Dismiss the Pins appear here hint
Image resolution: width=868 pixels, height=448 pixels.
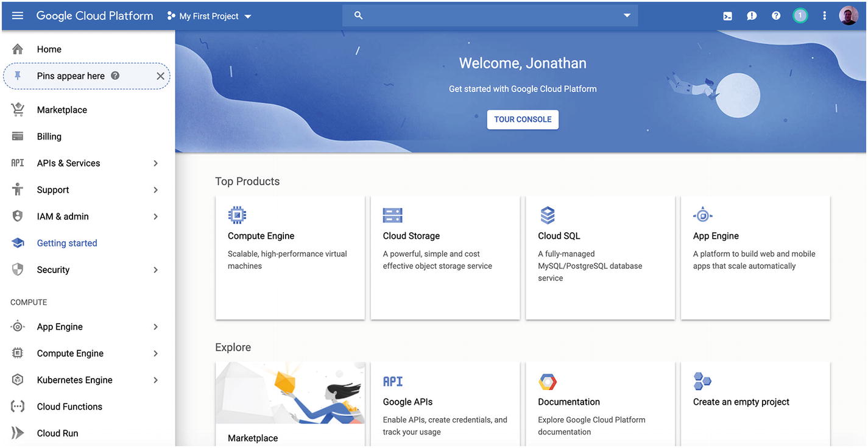coord(160,76)
